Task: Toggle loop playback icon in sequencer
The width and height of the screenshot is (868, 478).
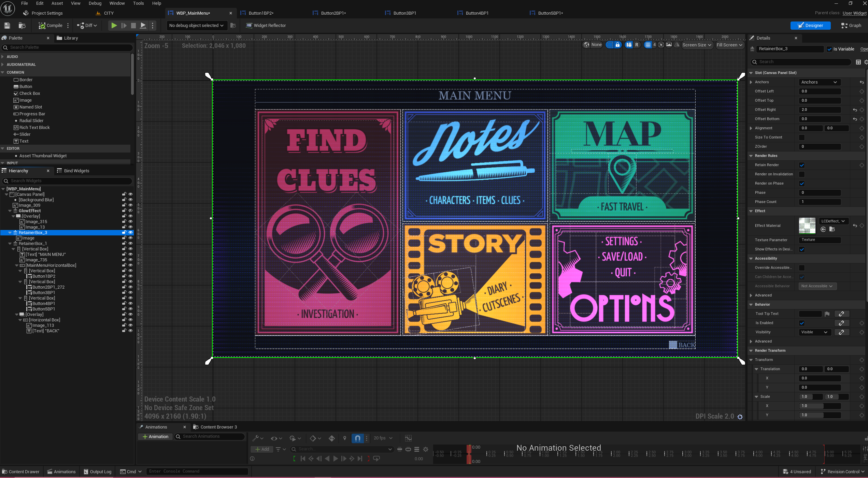Action: tap(376, 459)
